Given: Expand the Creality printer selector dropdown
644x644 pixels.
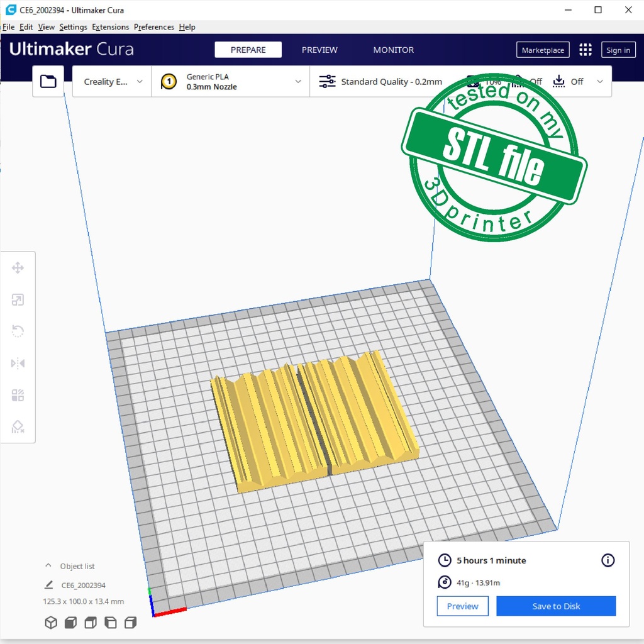Looking at the screenshot, I should click(x=113, y=82).
